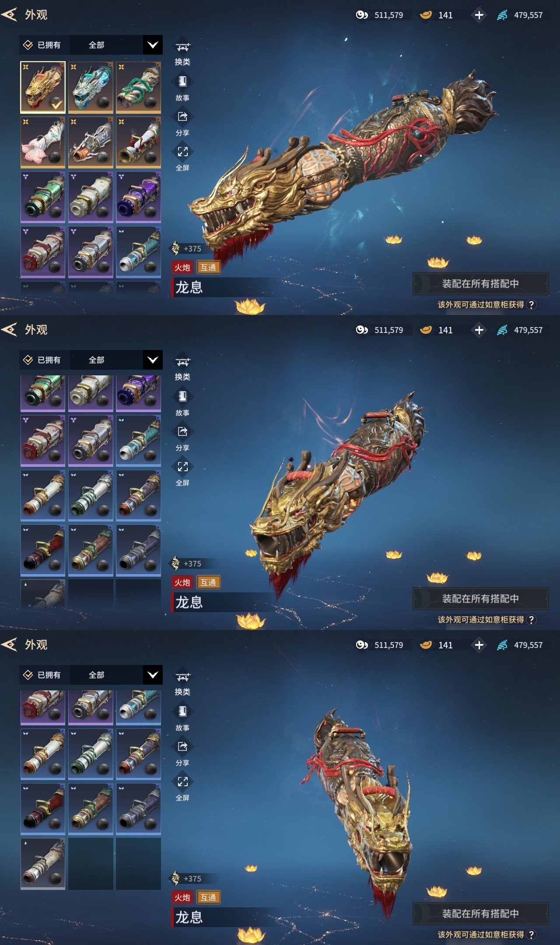Select the silver caged cannon skin with orange muzzle

click(91, 142)
